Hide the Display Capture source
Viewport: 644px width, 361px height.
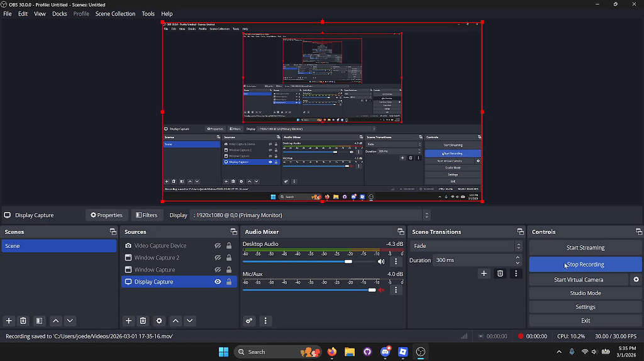(x=218, y=282)
